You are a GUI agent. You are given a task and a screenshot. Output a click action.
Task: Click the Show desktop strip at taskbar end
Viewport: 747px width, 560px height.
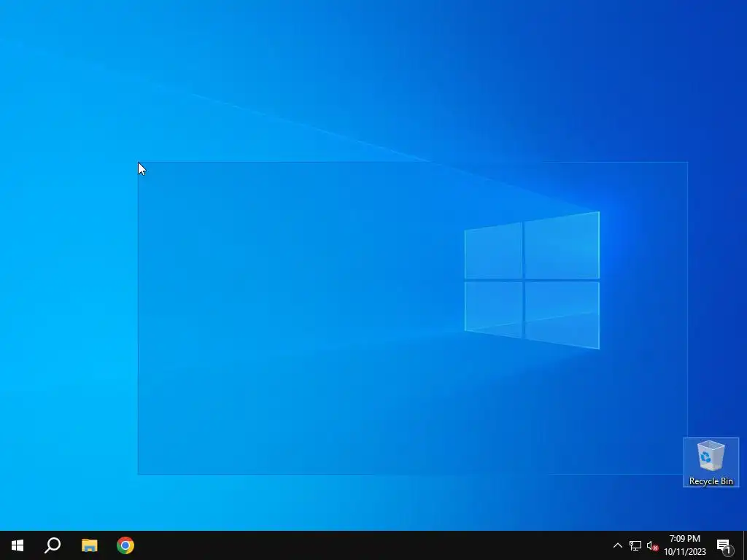745,545
